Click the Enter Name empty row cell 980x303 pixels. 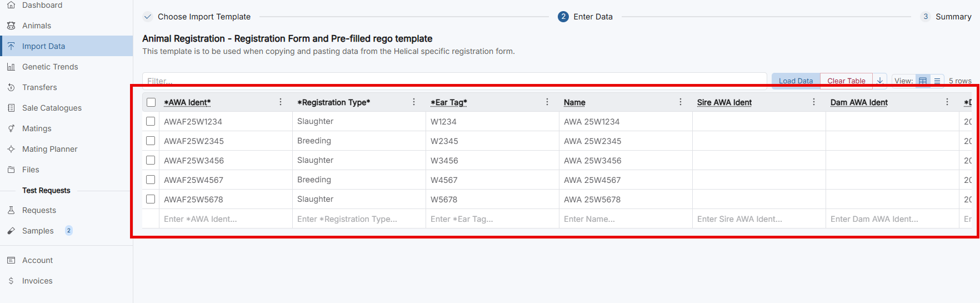coord(625,219)
